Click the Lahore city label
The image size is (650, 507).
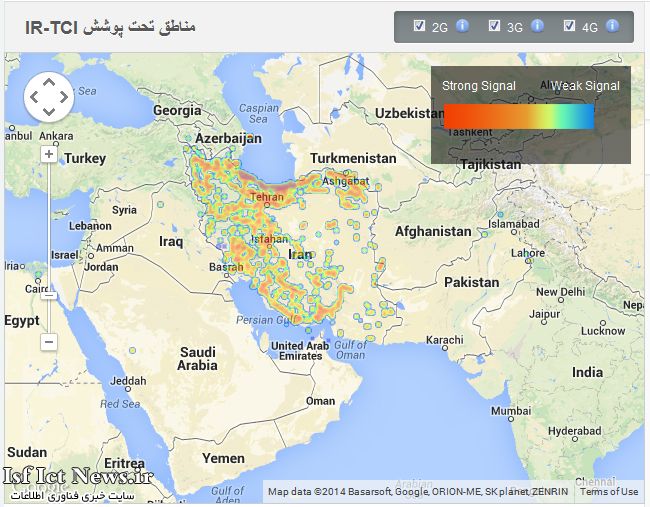pos(528,253)
